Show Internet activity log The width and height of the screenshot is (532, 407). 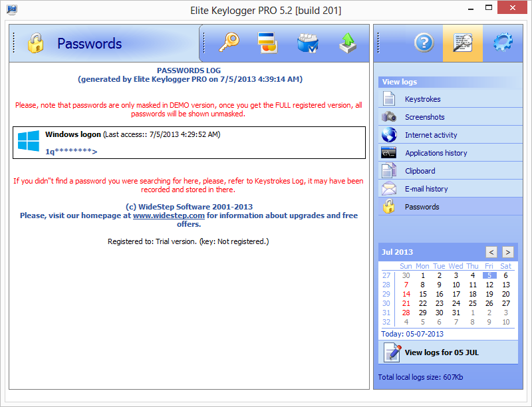431,135
